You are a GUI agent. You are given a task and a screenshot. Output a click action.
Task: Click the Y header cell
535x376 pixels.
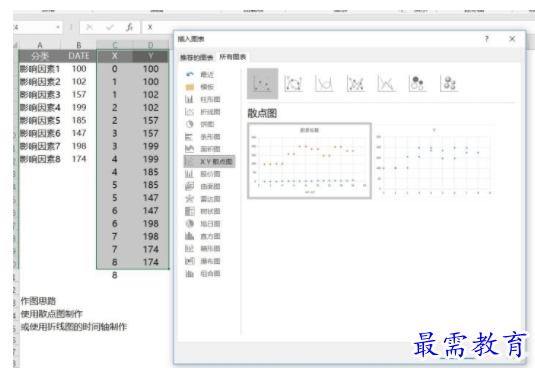pyautogui.click(x=150, y=56)
